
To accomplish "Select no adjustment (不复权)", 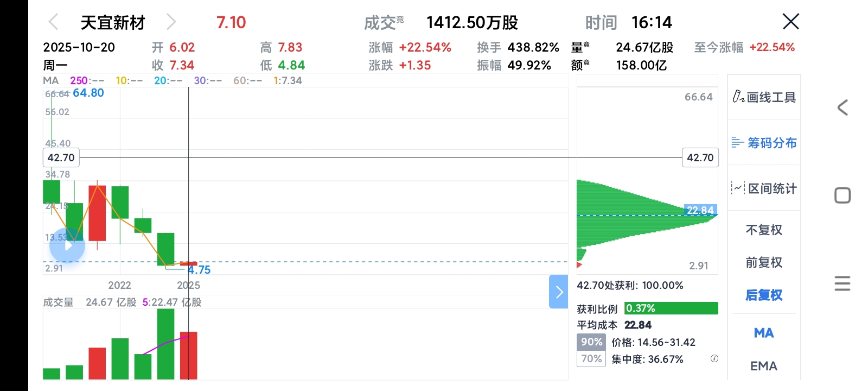I will point(764,230).
